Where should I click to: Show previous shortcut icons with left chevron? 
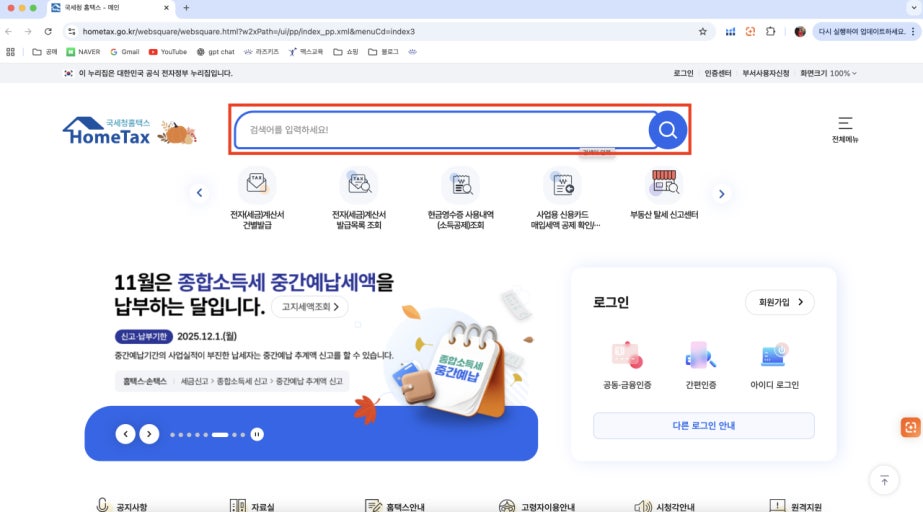(200, 192)
